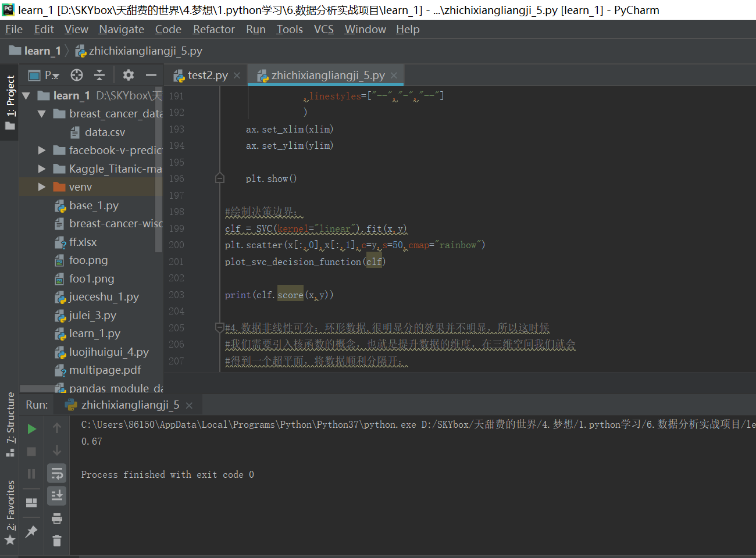This screenshot has width=756, height=558.
Task: Pin the Run tab with the pin icon
Action: 31,531
